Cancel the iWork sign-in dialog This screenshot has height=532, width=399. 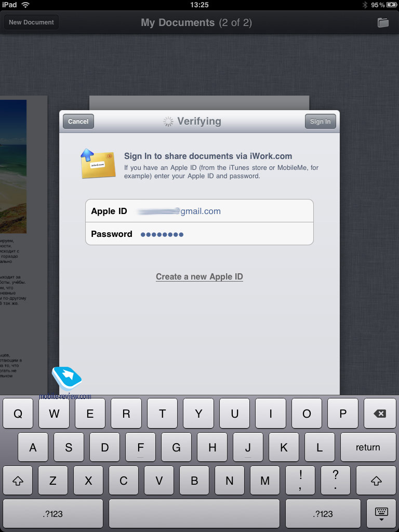pyautogui.click(x=78, y=121)
